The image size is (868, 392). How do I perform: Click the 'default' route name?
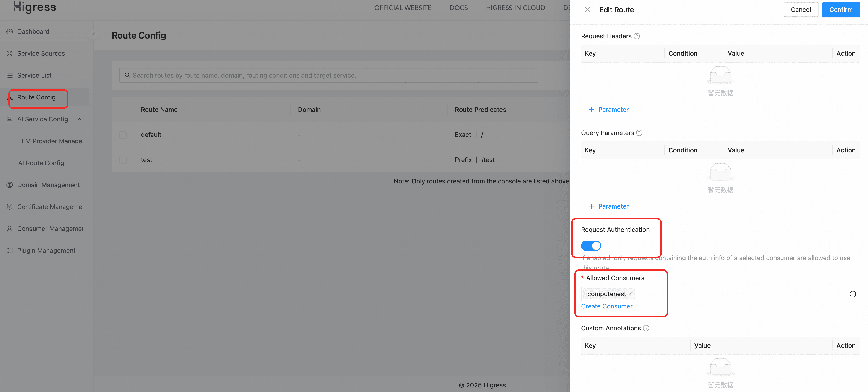tap(151, 135)
